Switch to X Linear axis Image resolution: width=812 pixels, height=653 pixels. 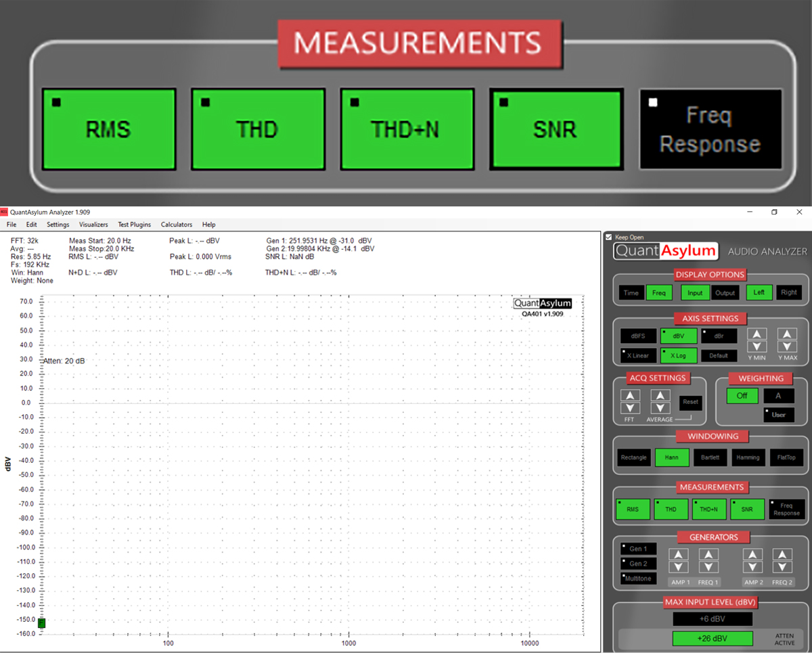click(x=638, y=355)
